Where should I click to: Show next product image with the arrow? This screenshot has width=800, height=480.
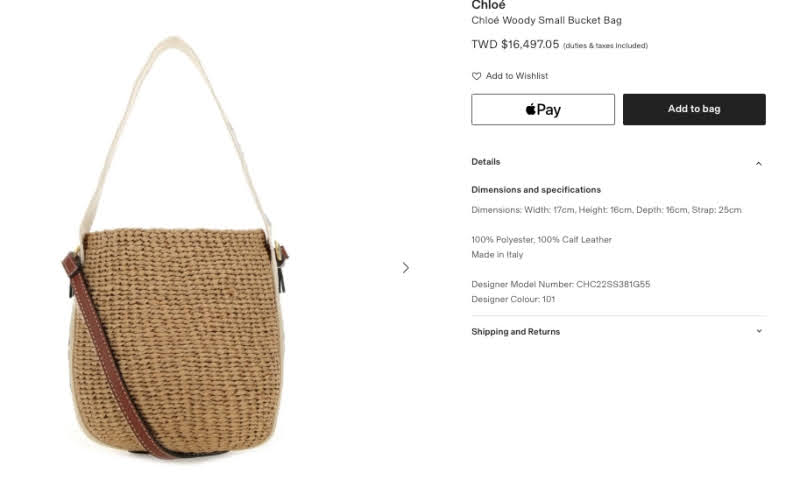(x=406, y=268)
